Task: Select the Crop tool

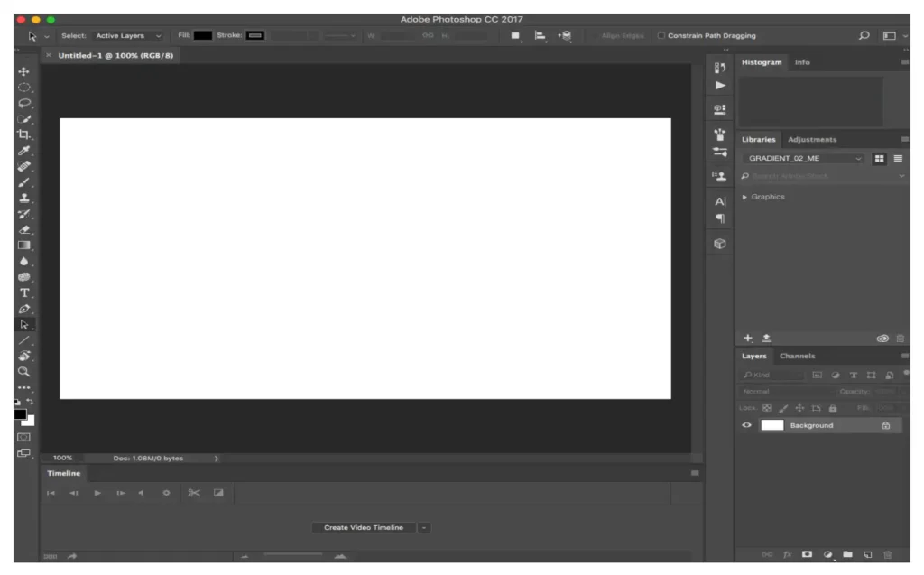Action: [23, 134]
